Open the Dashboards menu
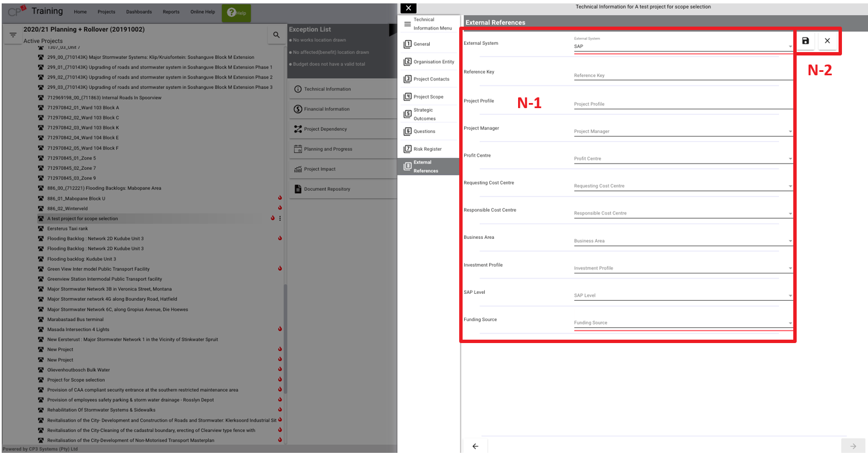This screenshot has height=454, width=868. (x=139, y=12)
